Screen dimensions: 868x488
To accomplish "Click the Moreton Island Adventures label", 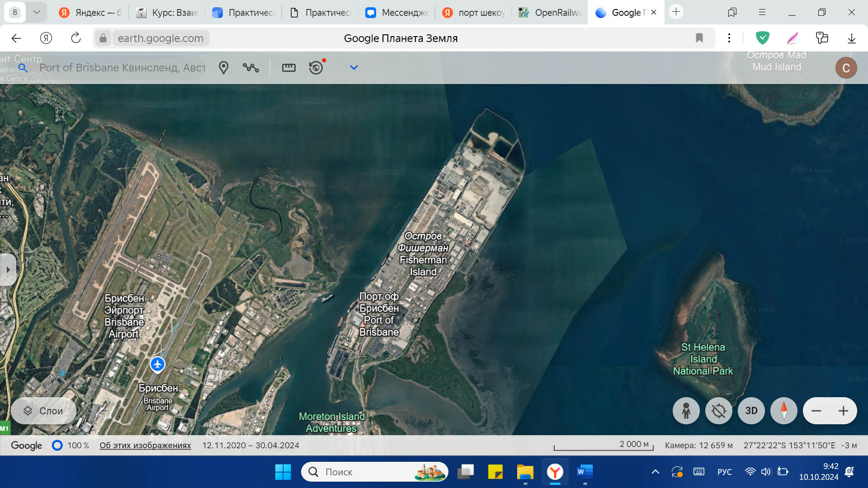I will point(332,422).
